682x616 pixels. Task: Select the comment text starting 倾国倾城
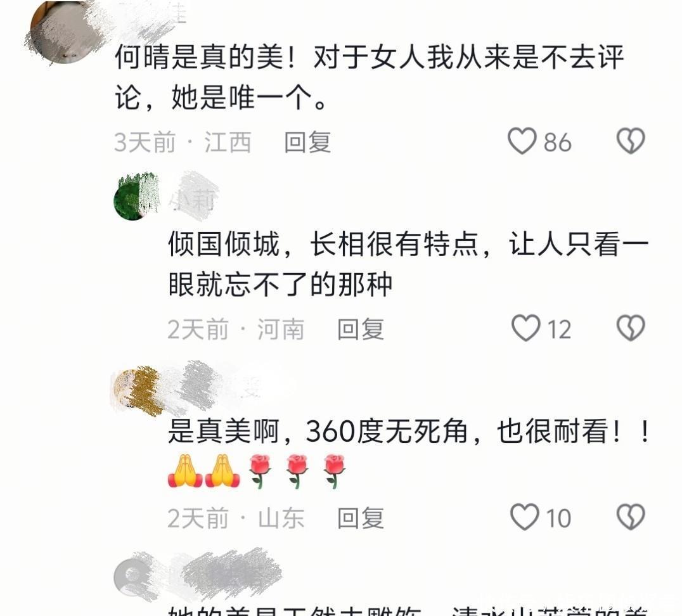pyautogui.click(x=408, y=264)
